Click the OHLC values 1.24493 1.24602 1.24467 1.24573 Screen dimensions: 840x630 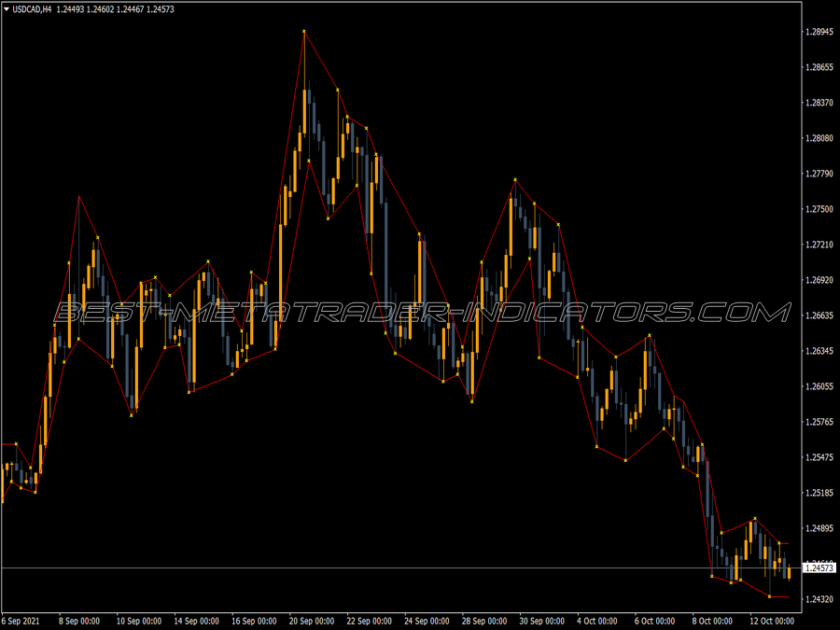click(115, 9)
